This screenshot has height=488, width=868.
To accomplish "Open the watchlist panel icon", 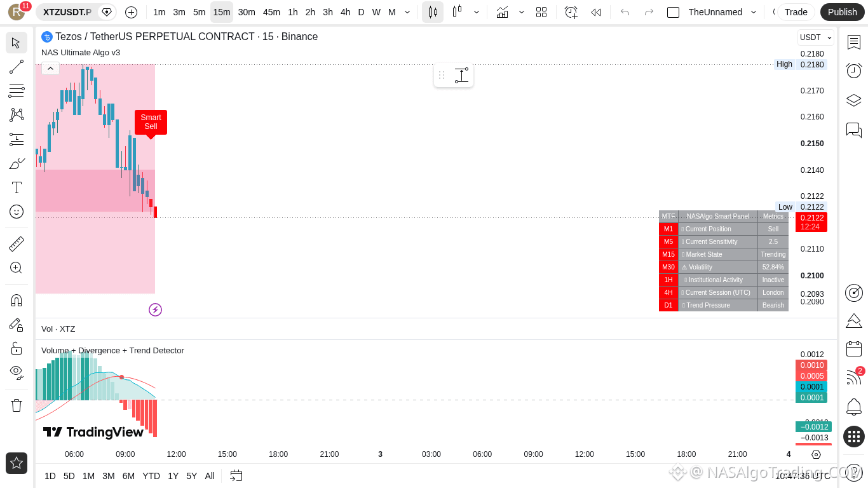I will click(x=854, y=43).
